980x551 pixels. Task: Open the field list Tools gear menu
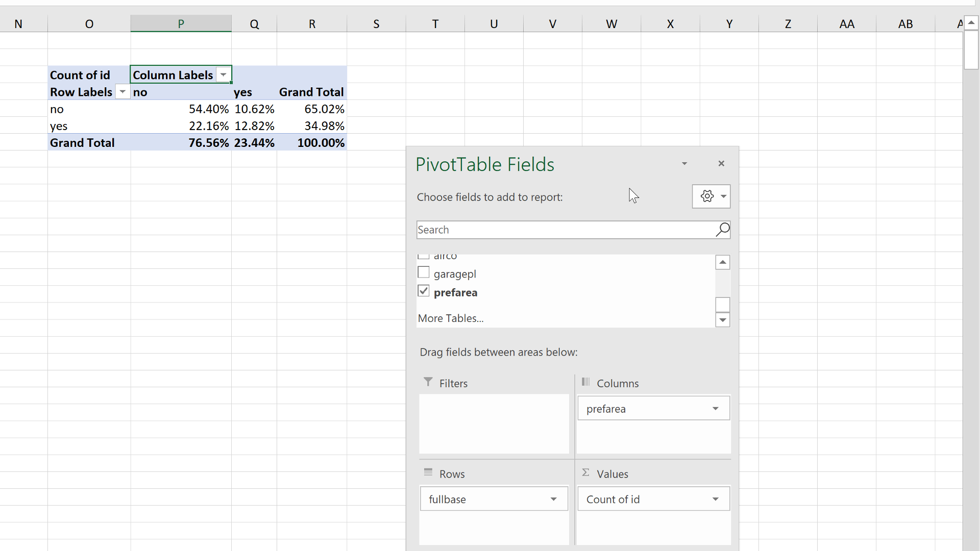pos(711,196)
